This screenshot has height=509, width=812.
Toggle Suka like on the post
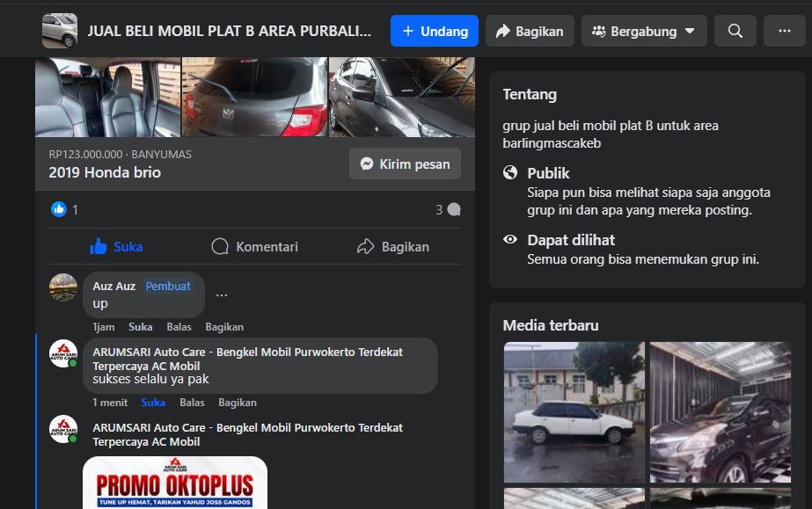[116, 247]
